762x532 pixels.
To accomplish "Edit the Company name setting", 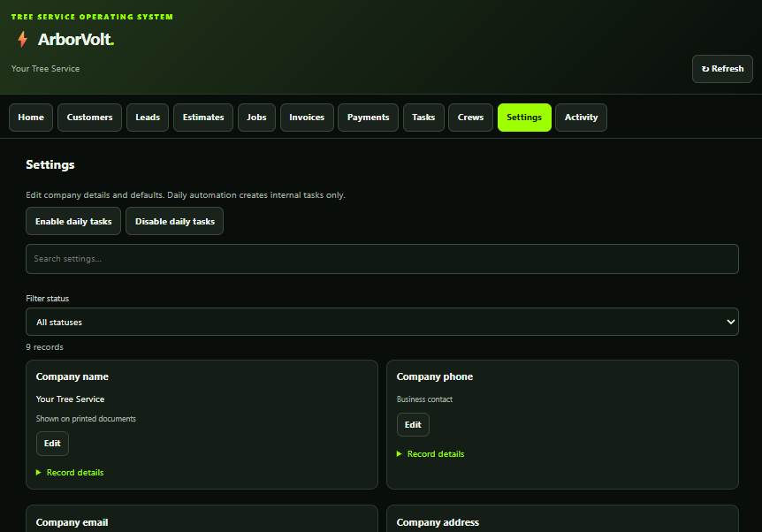I will pos(52,444).
